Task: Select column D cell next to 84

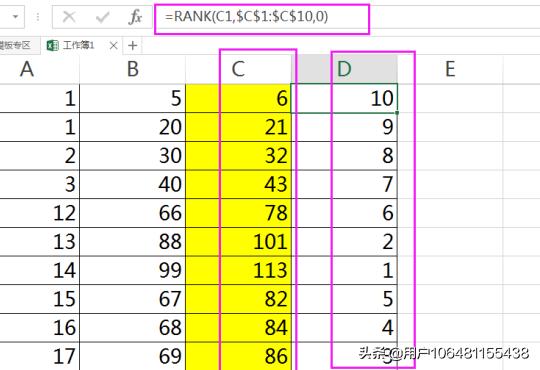Action: point(344,328)
